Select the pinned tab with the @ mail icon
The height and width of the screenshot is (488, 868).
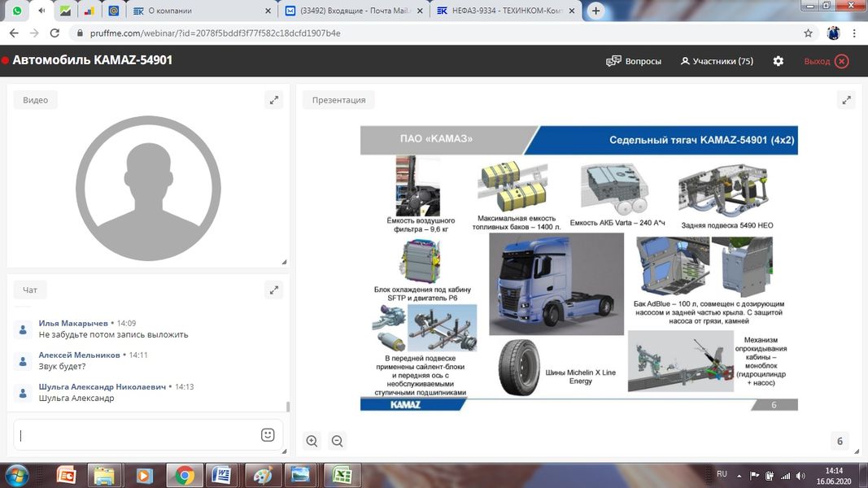[113, 11]
